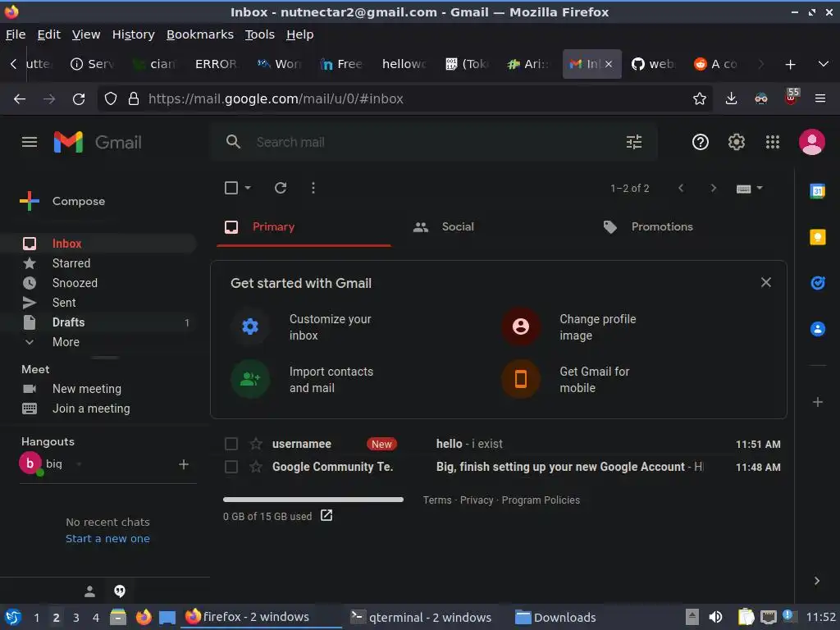Open Program Policies link

click(x=541, y=500)
